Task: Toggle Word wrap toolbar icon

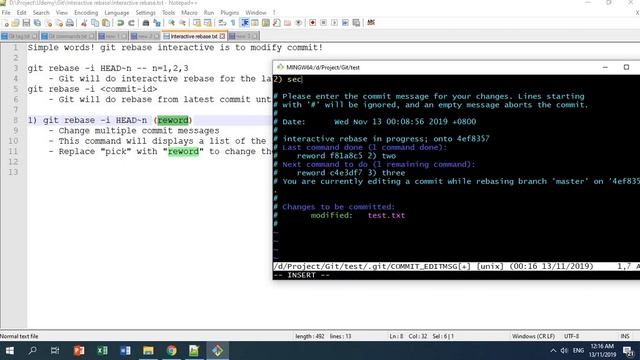Action: click(x=222, y=23)
